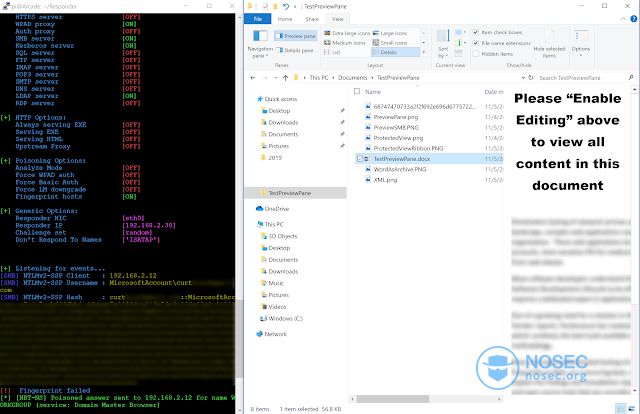Click the Properties icon in quick access toolbar
This screenshot has width=640, height=414.
(265, 6)
